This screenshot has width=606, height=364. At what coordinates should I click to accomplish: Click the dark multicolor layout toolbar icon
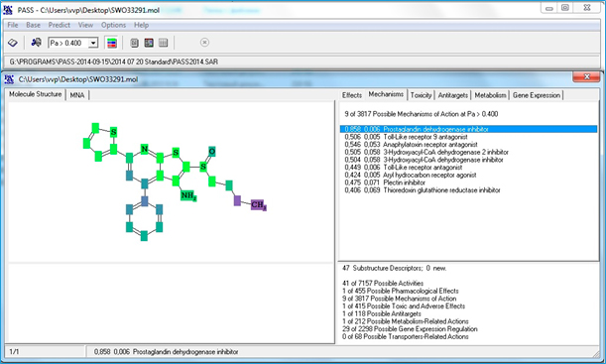coord(149,43)
